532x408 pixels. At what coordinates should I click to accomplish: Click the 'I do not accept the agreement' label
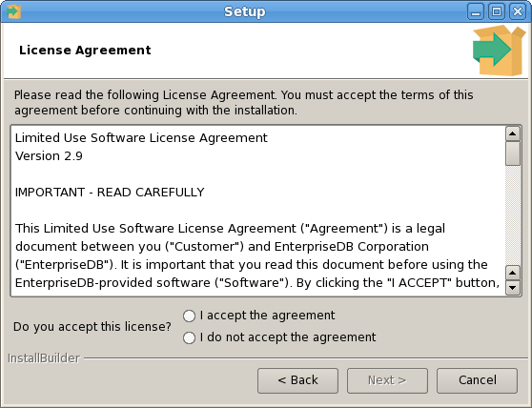click(x=288, y=337)
